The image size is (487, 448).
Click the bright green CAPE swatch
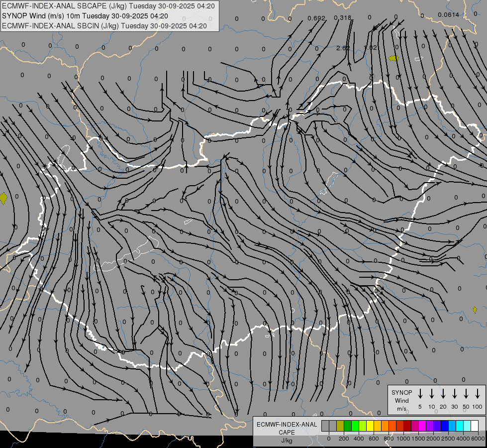point(355,426)
